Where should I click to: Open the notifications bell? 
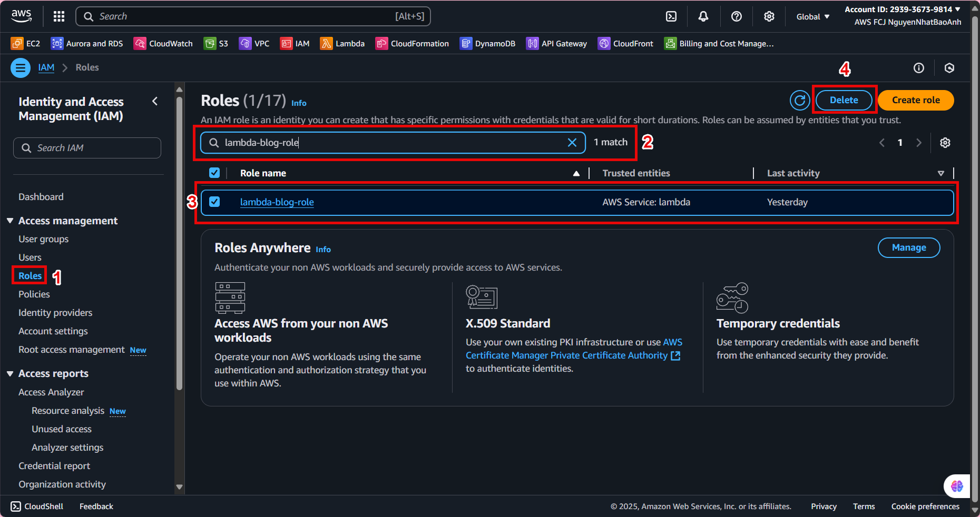(703, 16)
